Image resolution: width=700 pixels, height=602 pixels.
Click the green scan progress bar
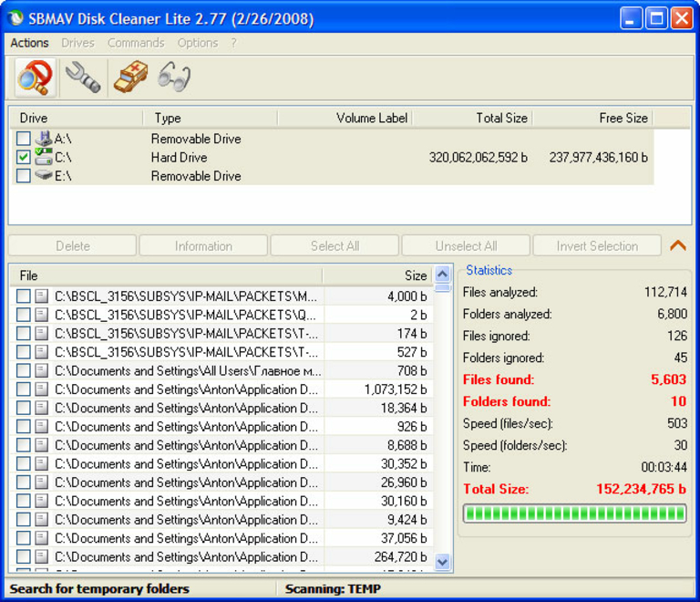pos(575,514)
